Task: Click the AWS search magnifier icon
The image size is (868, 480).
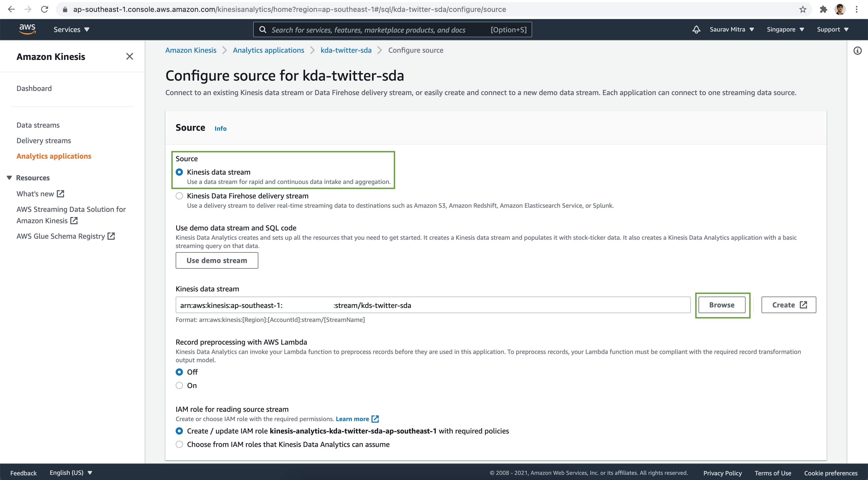Action: pyautogui.click(x=263, y=30)
